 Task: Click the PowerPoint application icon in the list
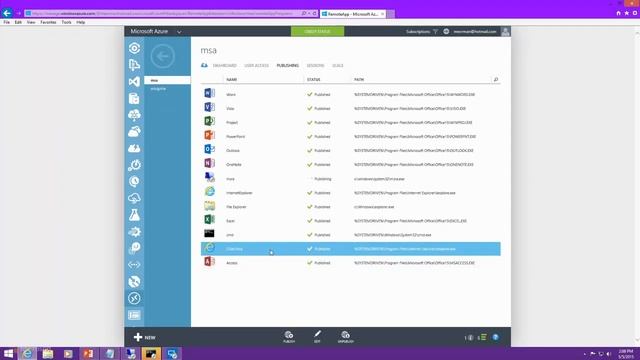(209, 135)
